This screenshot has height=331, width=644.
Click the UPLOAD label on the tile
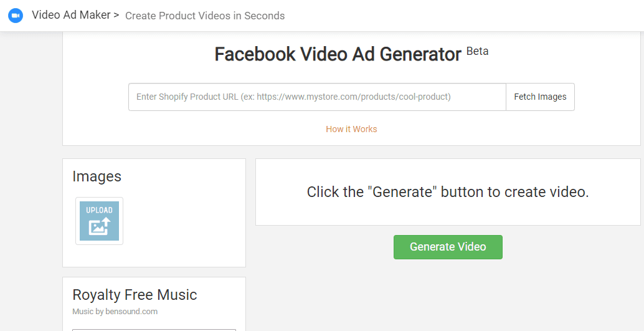99,210
